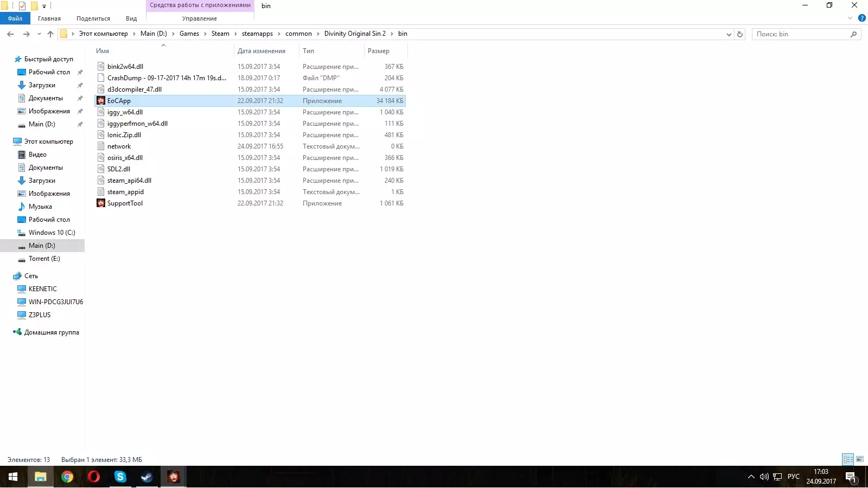Refresh the current folder view
This screenshot has height=488, width=868.
740,34
